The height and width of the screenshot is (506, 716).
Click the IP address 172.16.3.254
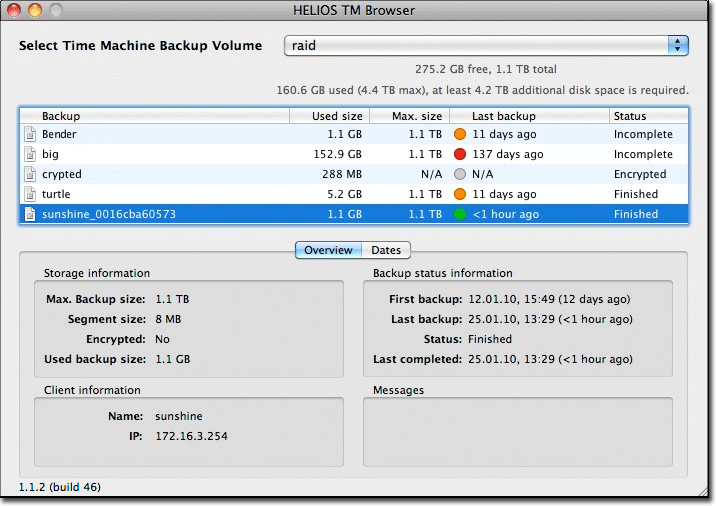191,436
